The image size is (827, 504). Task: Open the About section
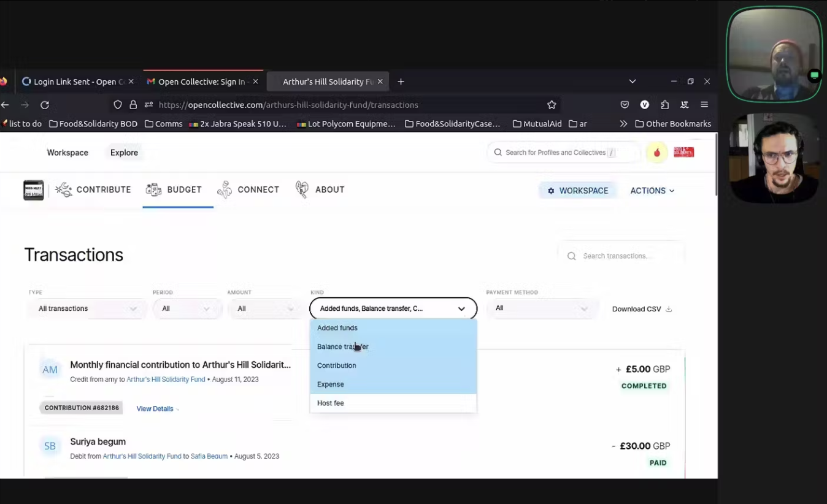[320, 190]
